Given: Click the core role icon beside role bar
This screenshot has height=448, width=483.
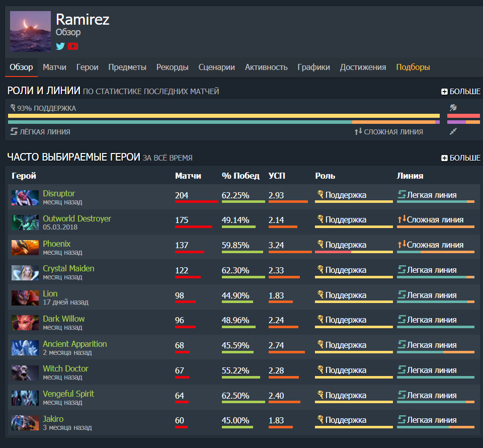Looking at the screenshot, I should (453, 108).
